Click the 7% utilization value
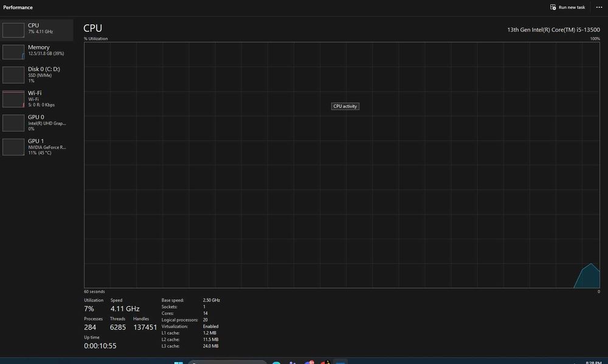 [89, 309]
